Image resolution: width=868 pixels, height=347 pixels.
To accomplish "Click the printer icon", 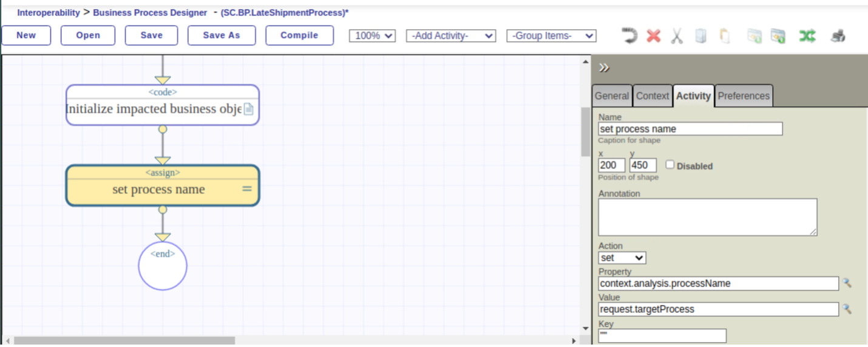I will (838, 36).
